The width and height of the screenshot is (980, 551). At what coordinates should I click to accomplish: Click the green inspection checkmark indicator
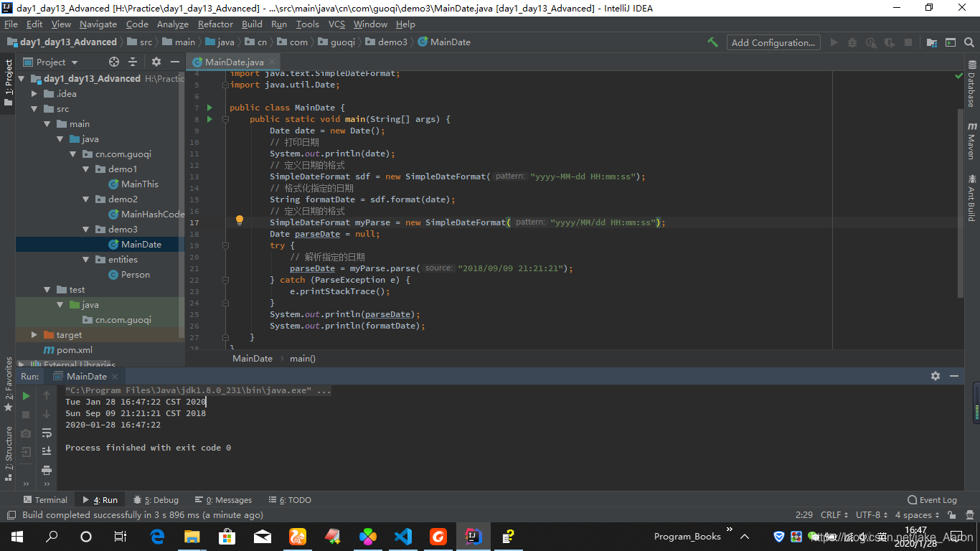(x=959, y=75)
